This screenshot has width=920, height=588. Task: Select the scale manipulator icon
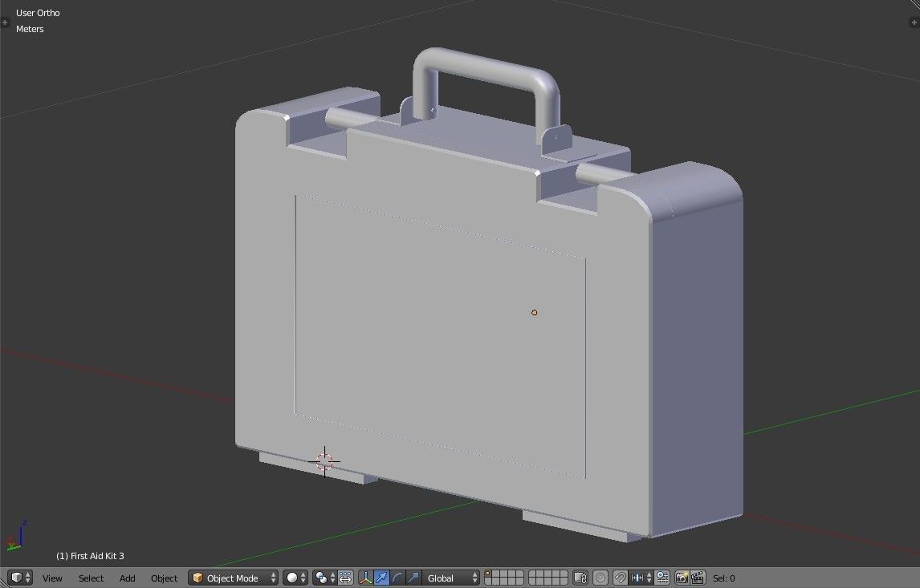tap(413, 578)
